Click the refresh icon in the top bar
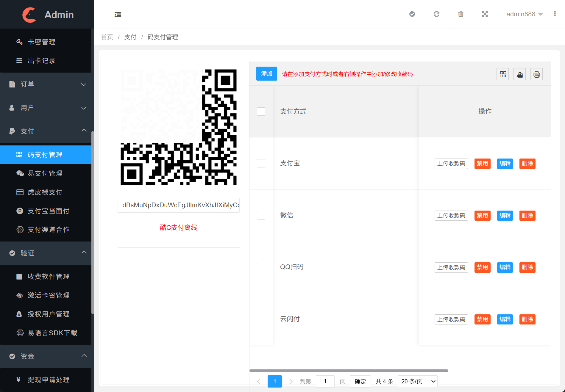Image resolution: width=565 pixels, height=392 pixels. click(x=436, y=14)
